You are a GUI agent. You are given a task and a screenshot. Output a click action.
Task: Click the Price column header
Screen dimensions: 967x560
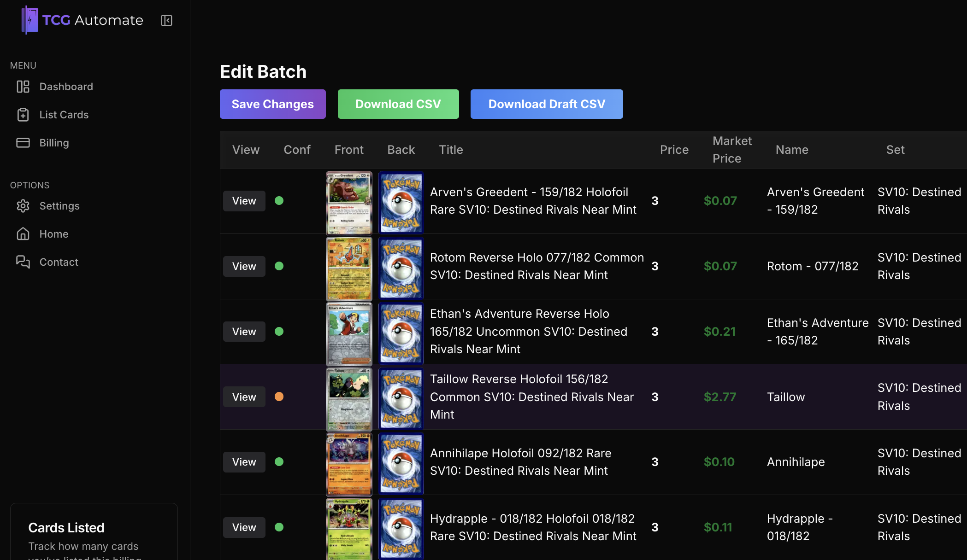pyautogui.click(x=674, y=150)
